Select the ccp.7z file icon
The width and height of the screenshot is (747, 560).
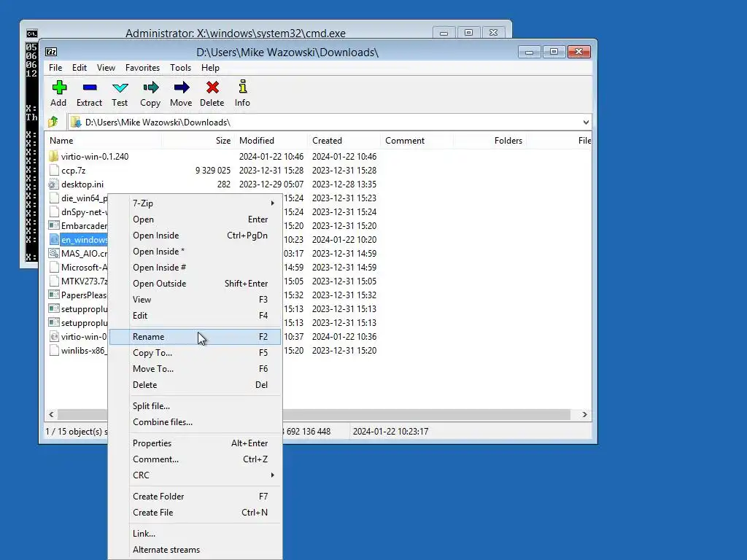54,171
